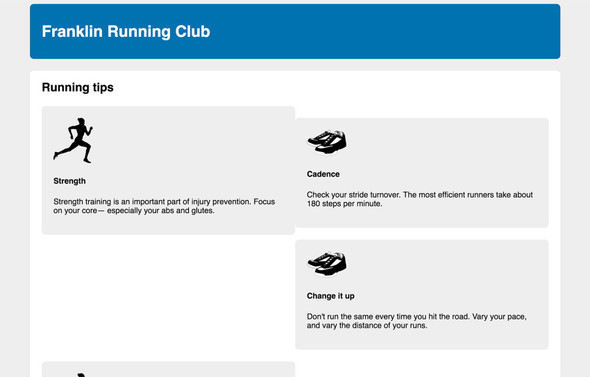Click the text '180 steps per minute'
590x377 pixels.
pos(344,204)
